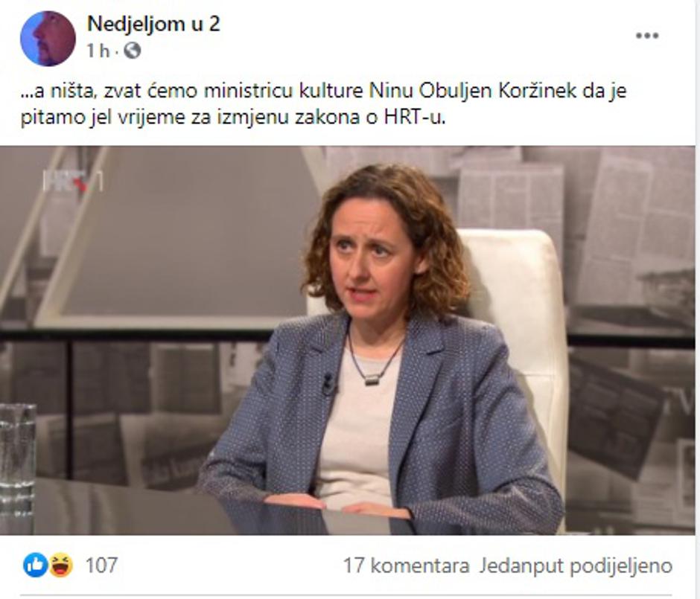Click the necklace pendant in the photo

point(372,380)
